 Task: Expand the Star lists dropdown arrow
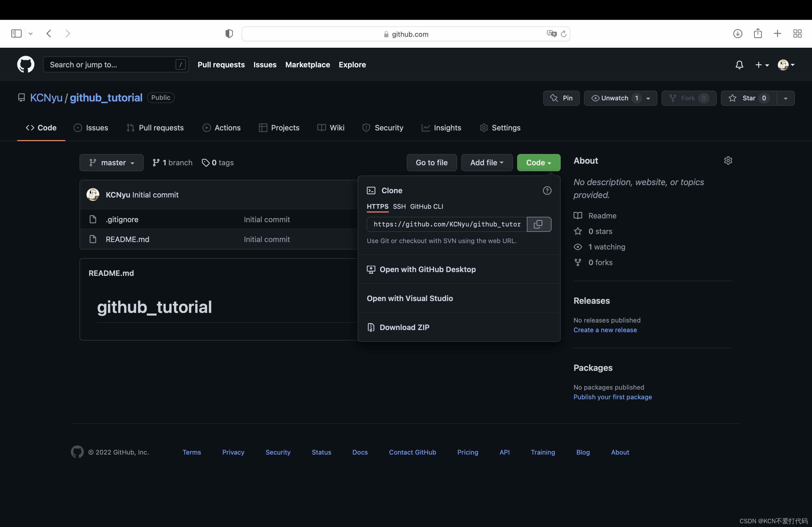(x=786, y=98)
